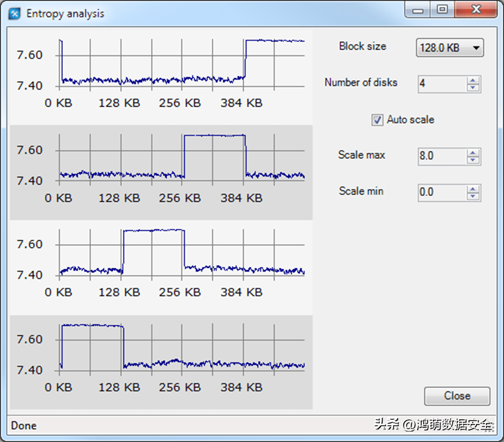The width and height of the screenshot is (504, 442).
Task: Click the Number of disks field
Action: 442,84
